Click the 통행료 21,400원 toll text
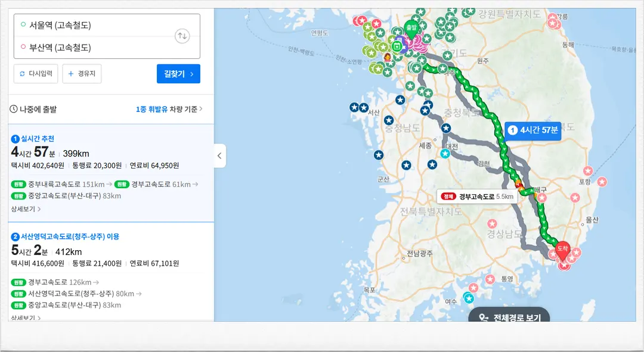 (97, 263)
